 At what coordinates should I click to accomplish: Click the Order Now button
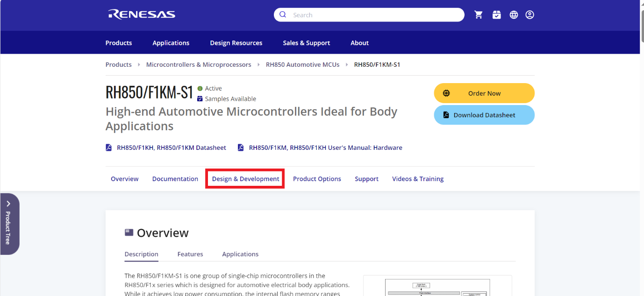tap(484, 93)
